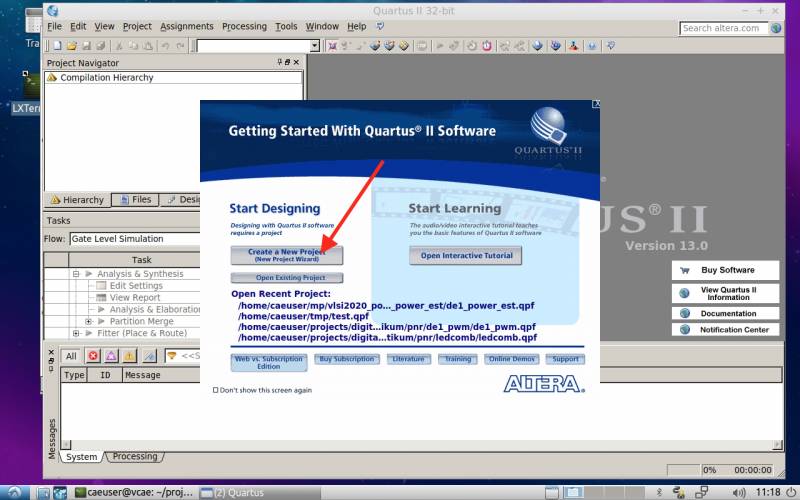Screen dimensions: 800x500
Task: Click the Buy Software cart icon
Action: click(x=685, y=270)
